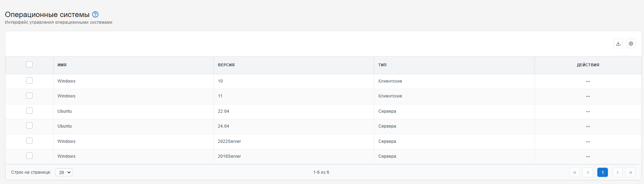Open table settings gear icon
The width and height of the screenshot is (644, 184).
pyautogui.click(x=631, y=44)
